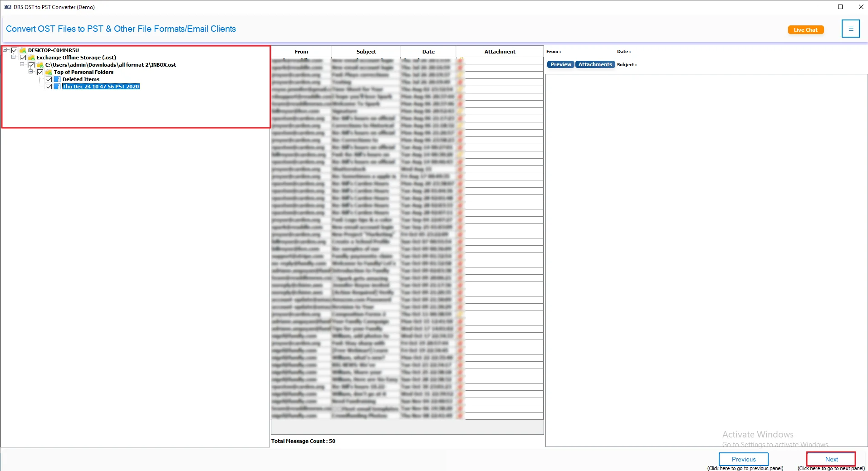
Task: Sort by the Attachment column header
Action: tap(500, 52)
